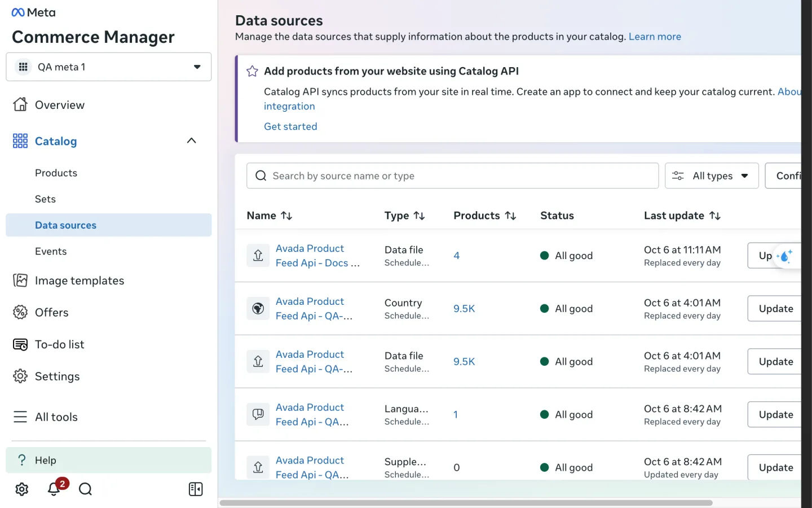Open notifications bell with 2 alerts

[54, 489]
